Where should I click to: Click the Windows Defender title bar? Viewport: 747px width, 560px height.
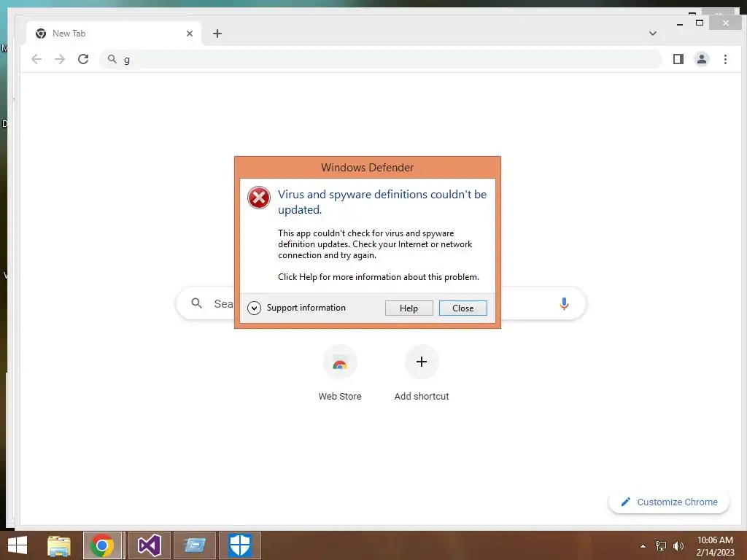(368, 168)
